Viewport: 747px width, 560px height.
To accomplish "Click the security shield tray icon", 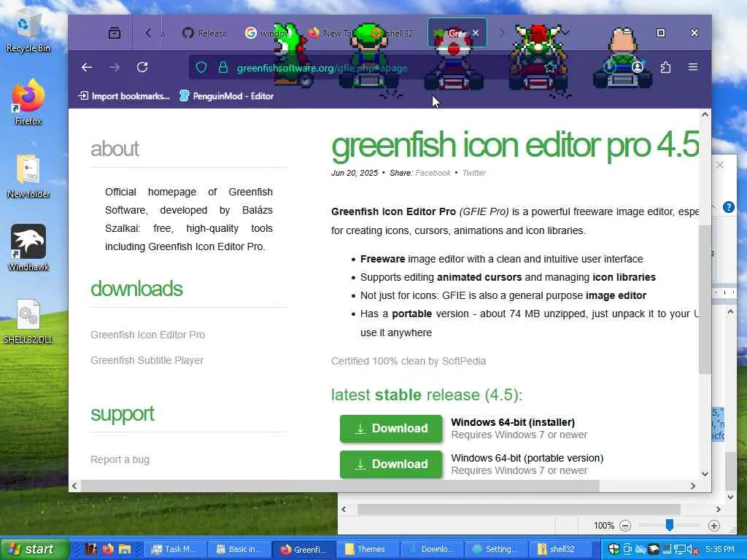I will coord(614,549).
